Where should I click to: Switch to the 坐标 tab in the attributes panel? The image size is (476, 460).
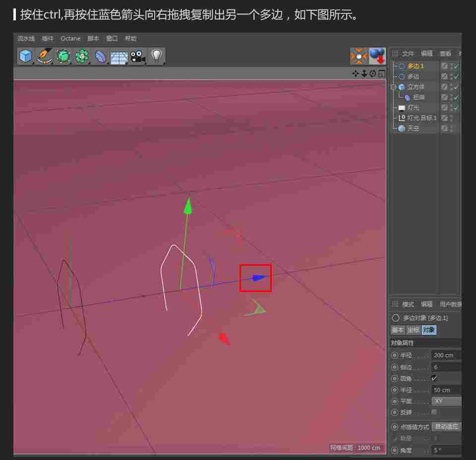click(413, 330)
